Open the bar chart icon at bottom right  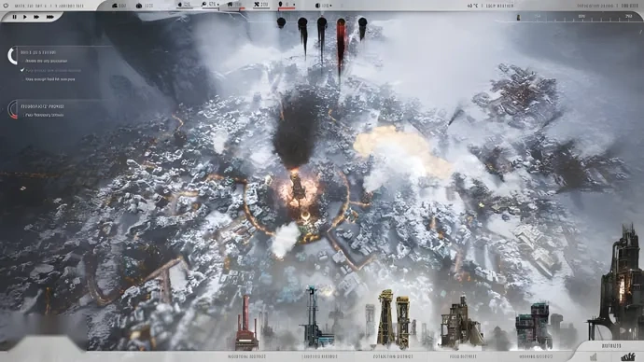click(593, 356)
